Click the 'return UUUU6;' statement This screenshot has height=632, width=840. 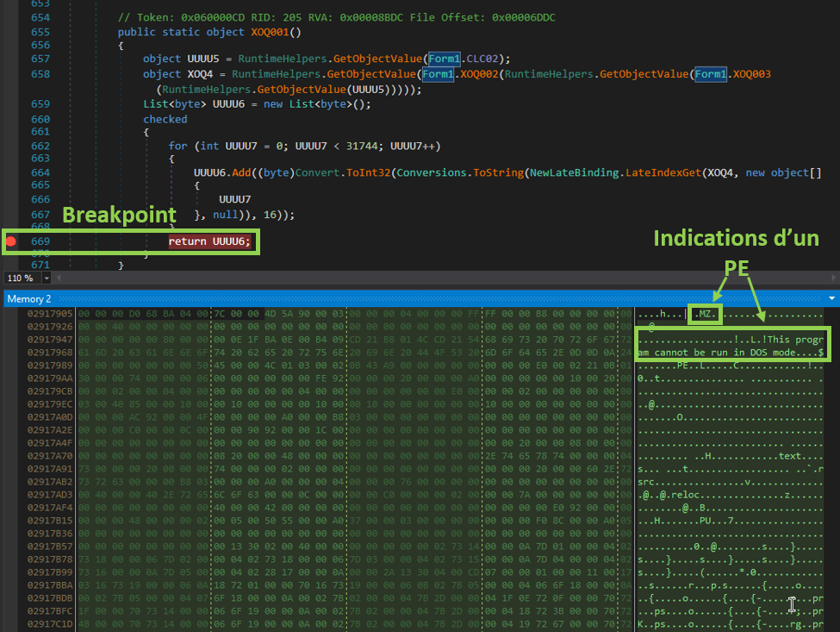coord(209,241)
